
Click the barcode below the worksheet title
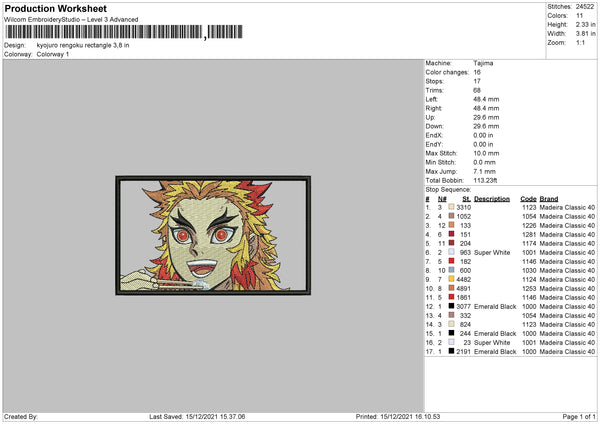pyautogui.click(x=124, y=32)
